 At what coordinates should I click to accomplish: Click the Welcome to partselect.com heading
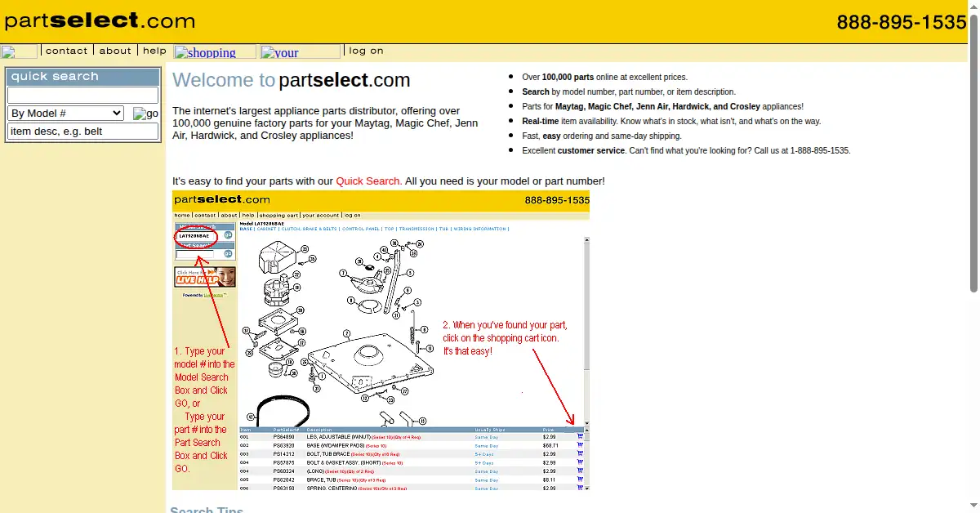pos(292,80)
